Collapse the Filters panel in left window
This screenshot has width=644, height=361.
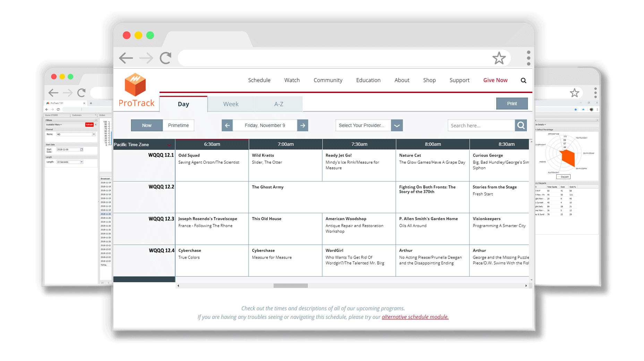(x=96, y=120)
